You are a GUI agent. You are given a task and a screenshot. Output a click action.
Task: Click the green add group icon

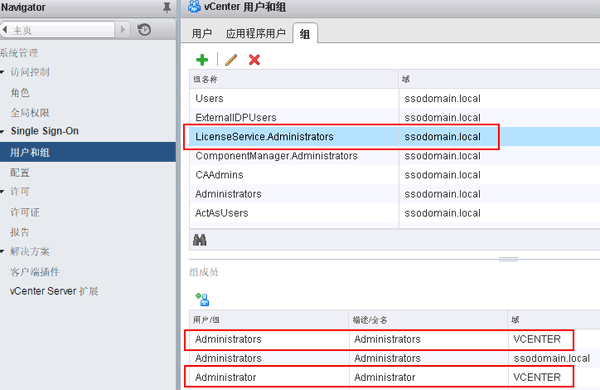(202, 60)
